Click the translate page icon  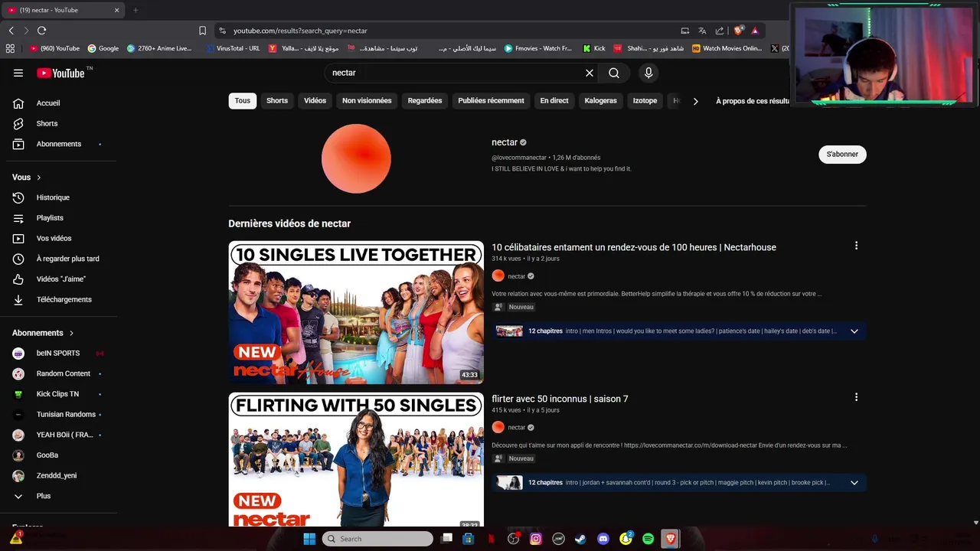[702, 31]
